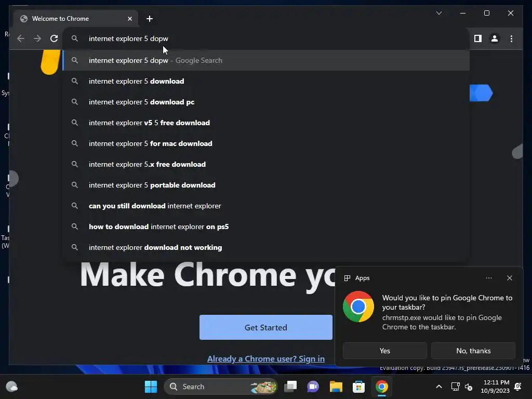Open File Explorer from taskbar
Viewport: 532px width, 399px height.
[x=336, y=387]
